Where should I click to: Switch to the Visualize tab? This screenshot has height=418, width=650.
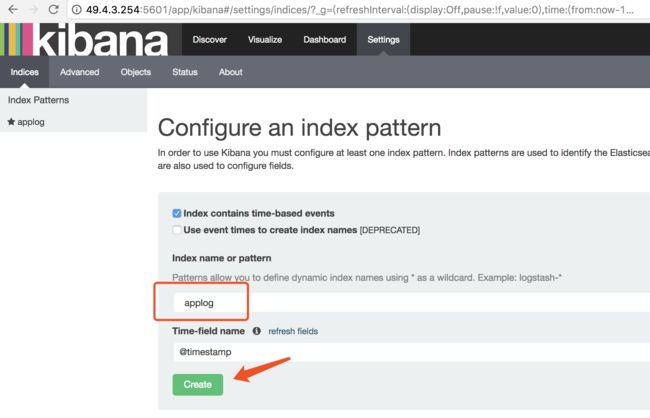265,40
